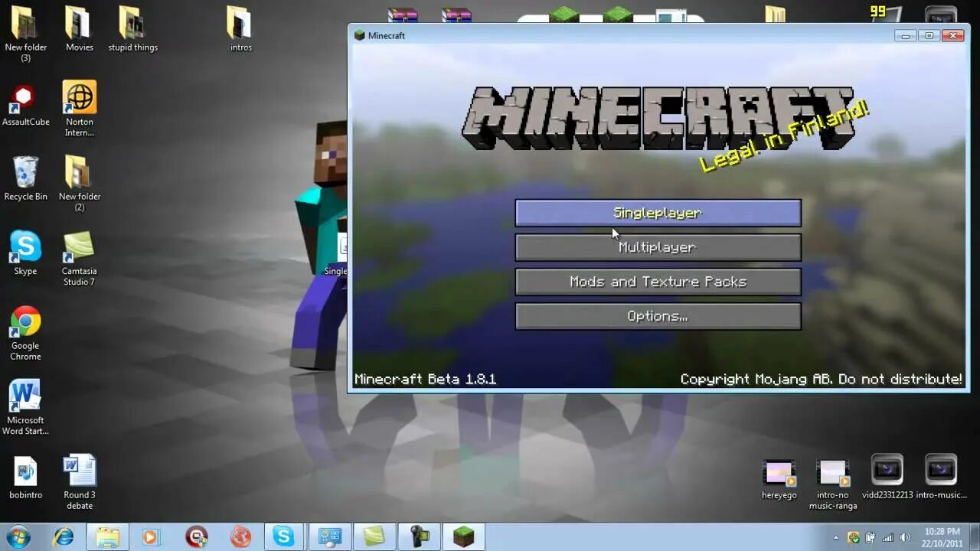
Task: Open the Multiplayer menu in Minecraft
Action: pyautogui.click(x=658, y=247)
